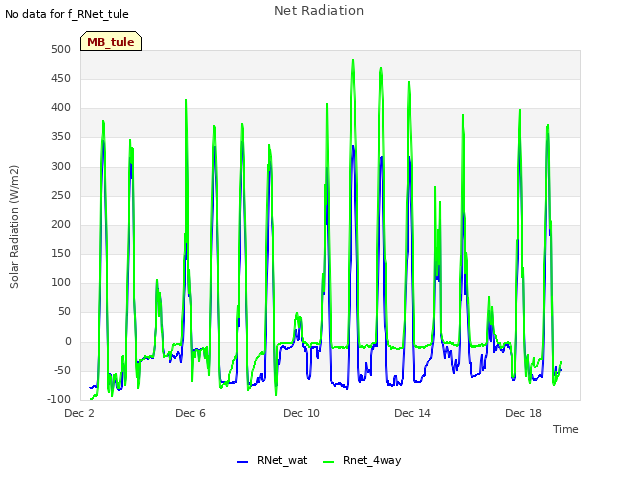
Task: Click the 400 y-axis tick label
Action: point(61,108)
